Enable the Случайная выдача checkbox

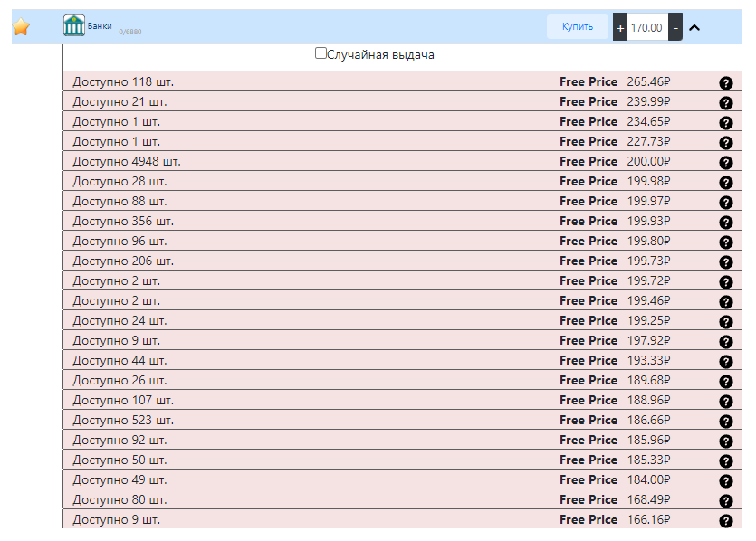(321, 53)
